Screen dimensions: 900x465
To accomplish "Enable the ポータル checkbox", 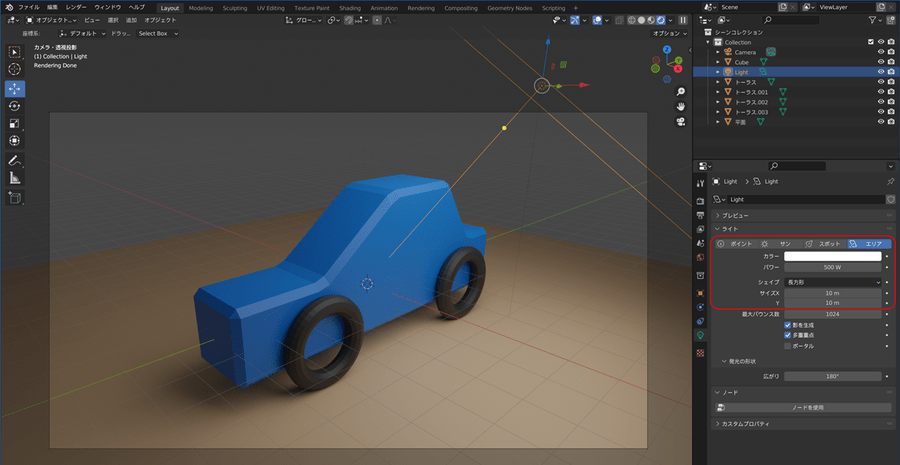I will (x=788, y=346).
